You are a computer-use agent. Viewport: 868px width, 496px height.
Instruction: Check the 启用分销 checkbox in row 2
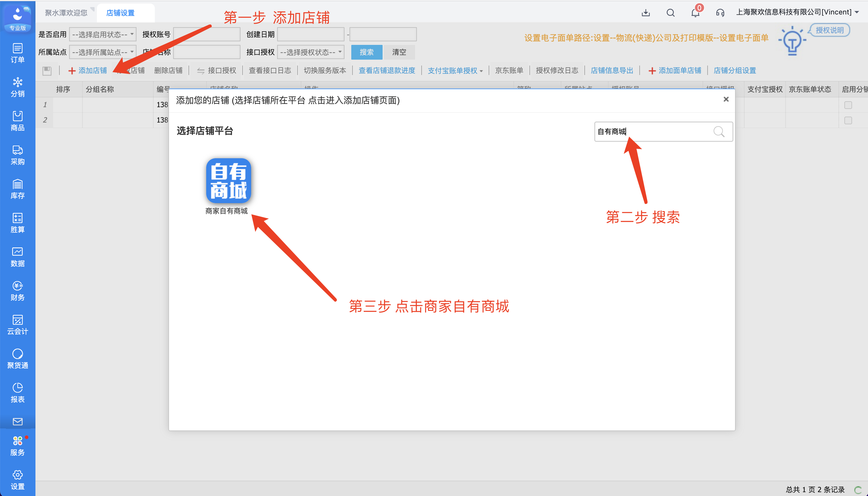pyautogui.click(x=848, y=120)
